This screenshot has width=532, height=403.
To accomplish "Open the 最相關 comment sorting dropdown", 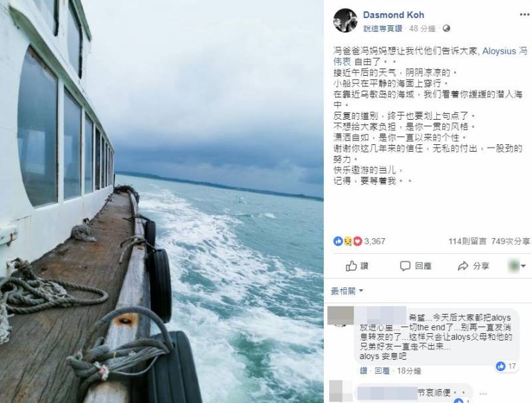I will tap(346, 291).
